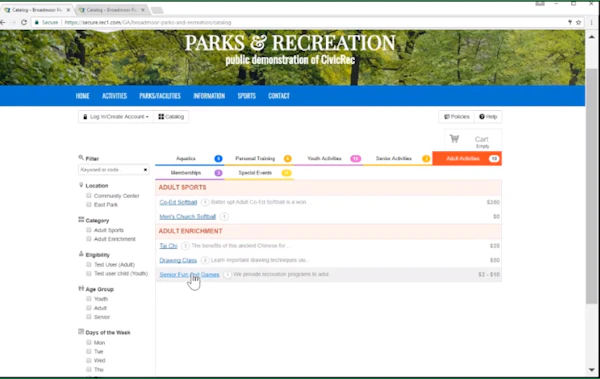
Task: Click the page vertical scrollbar thumb
Action: pos(592,186)
